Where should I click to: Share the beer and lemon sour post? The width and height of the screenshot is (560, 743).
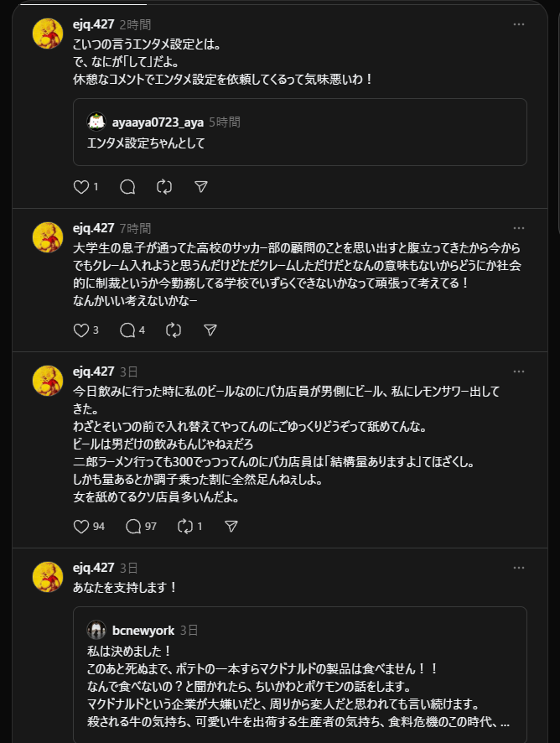231,527
